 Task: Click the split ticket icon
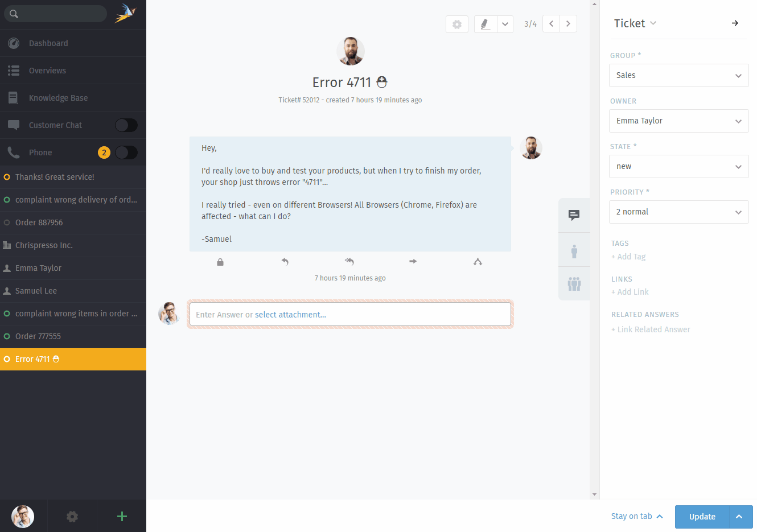(x=478, y=262)
